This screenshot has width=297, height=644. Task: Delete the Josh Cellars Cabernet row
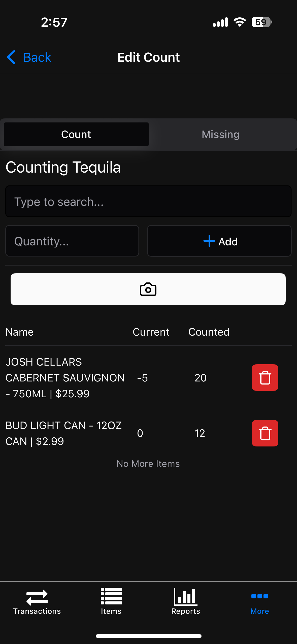point(265,377)
